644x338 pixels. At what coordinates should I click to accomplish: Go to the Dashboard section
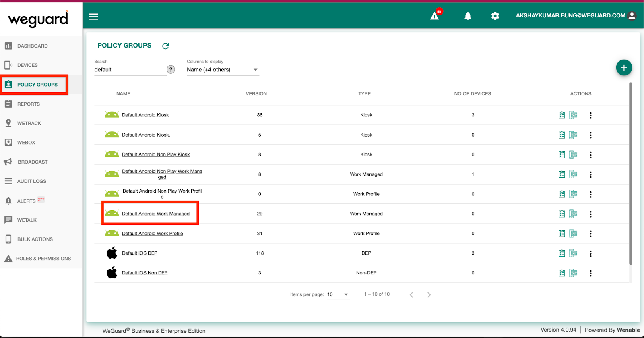[32, 46]
